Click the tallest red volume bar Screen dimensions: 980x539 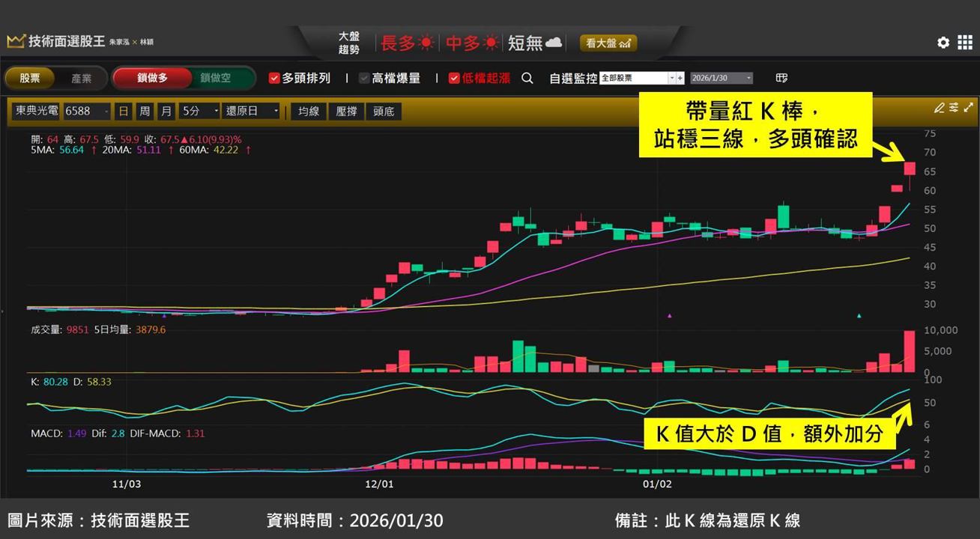point(910,351)
